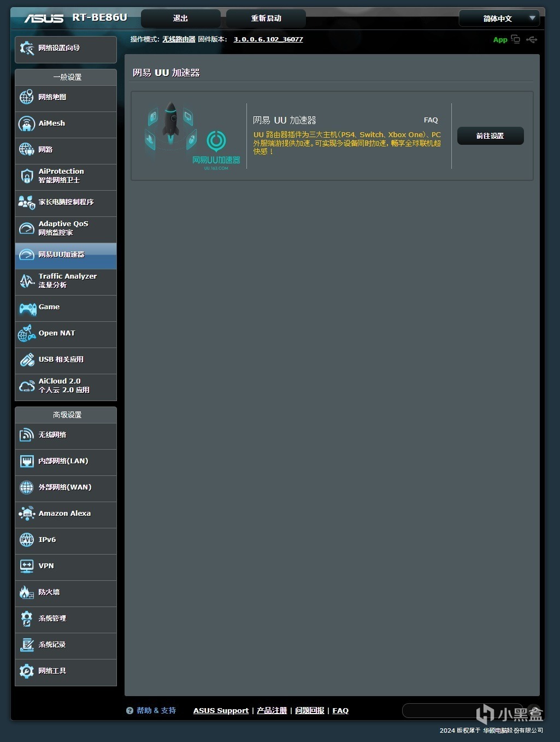Screen dimensions: 560x742
Task: Click the AiCloud 2.0 cloud icon
Action: [x=27, y=386]
